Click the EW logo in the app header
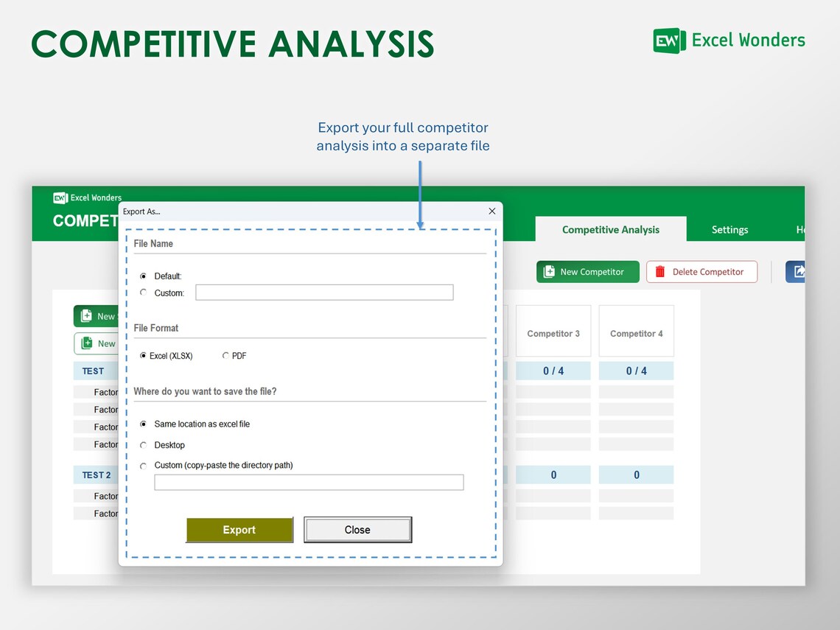840x630 pixels. (59, 197)
